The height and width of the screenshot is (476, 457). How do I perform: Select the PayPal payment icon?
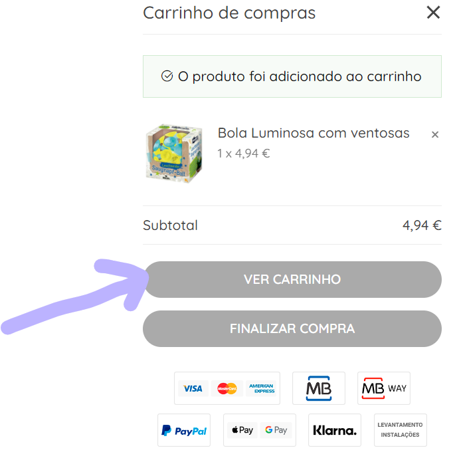[184, 430]
